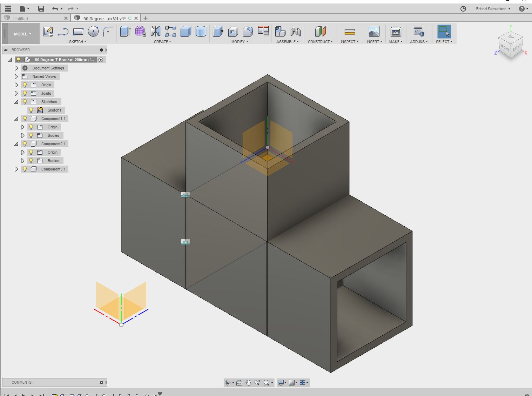Select the Press Pull tool
The height and width of the screenshot is (396, 532).
218,32
